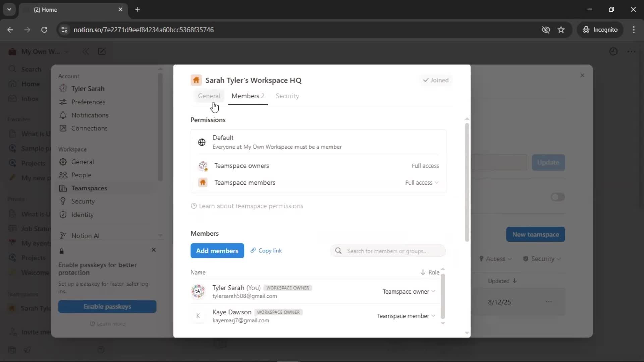
Task: Open Connections settings
Action: pyautogui.click(x=107, y=128)
